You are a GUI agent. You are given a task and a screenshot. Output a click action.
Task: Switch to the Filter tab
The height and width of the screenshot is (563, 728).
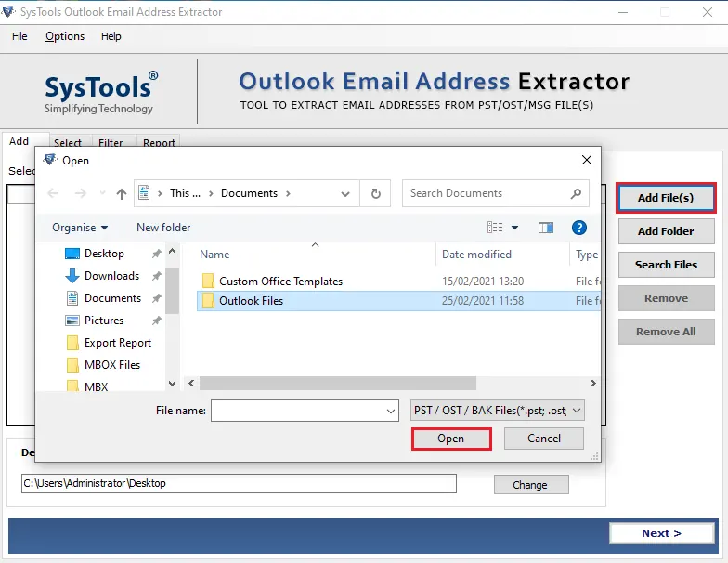(110, 142)
